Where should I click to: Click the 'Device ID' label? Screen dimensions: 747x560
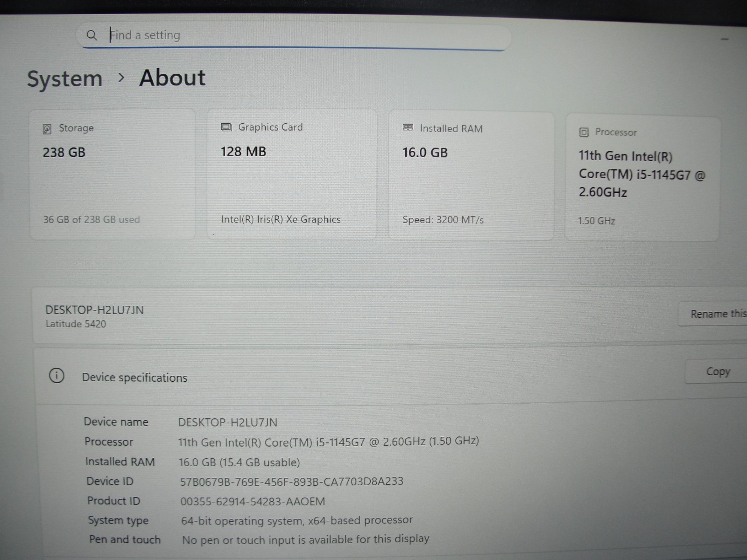(x=110, y=481)
